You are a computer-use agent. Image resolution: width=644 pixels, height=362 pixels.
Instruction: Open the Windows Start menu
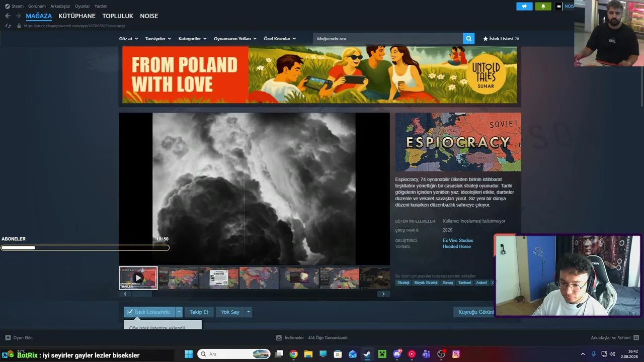189,354
